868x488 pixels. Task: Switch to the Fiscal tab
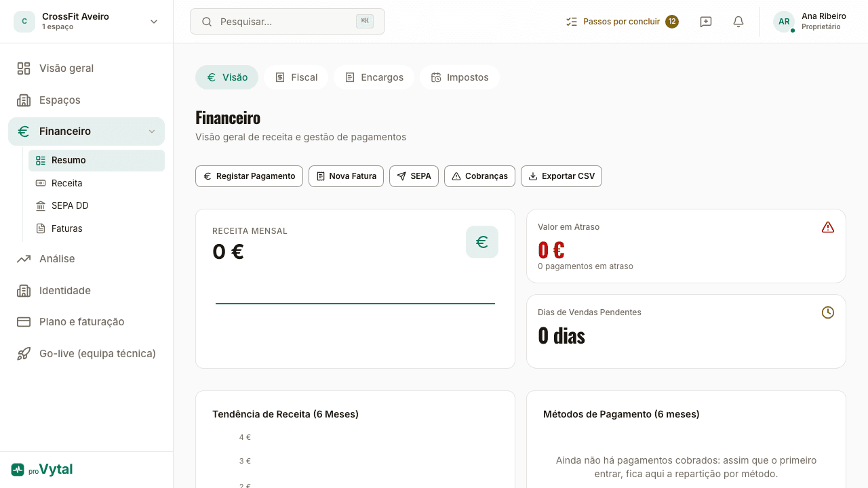point(296,77)
